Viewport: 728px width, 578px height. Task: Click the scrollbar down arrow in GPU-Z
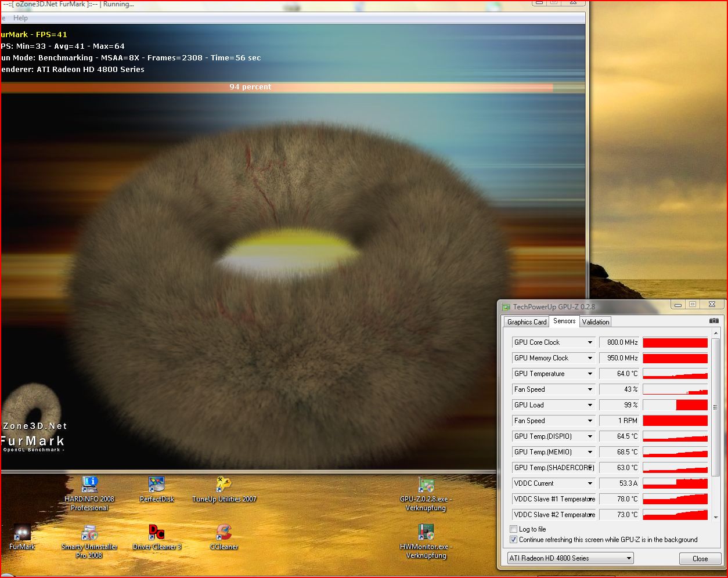click(x=715, y=517)
